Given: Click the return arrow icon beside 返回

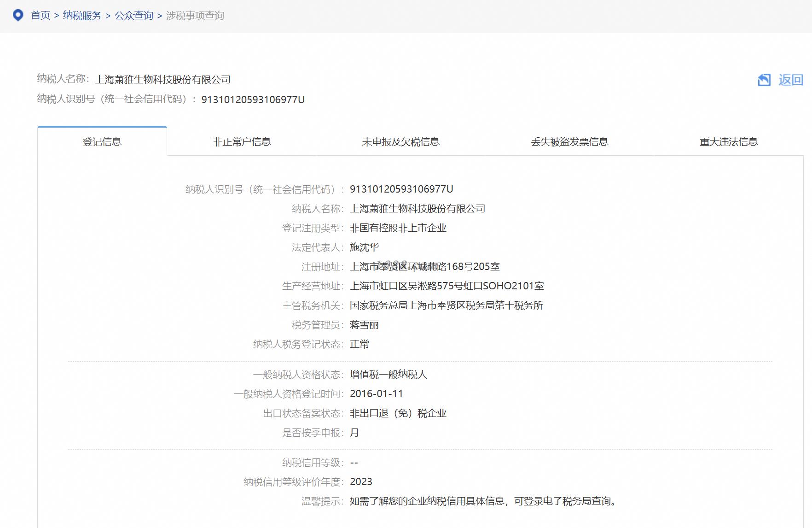Looking at the screenshot, I should (764, 80).
